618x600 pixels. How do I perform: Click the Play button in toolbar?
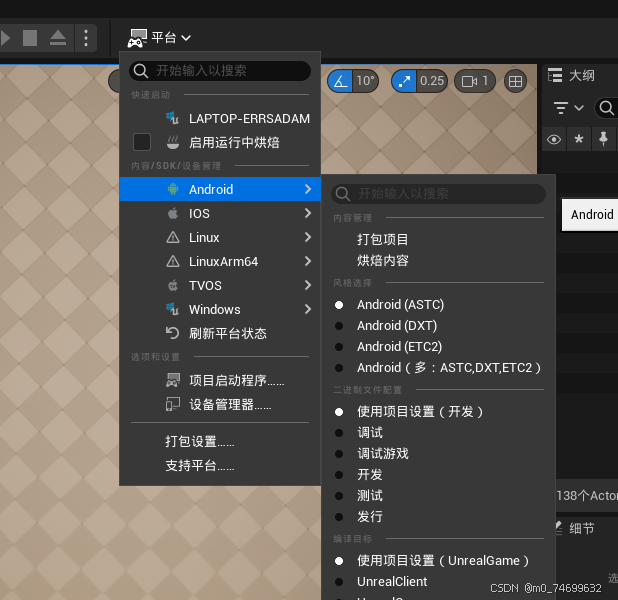[x=6, y=38]
